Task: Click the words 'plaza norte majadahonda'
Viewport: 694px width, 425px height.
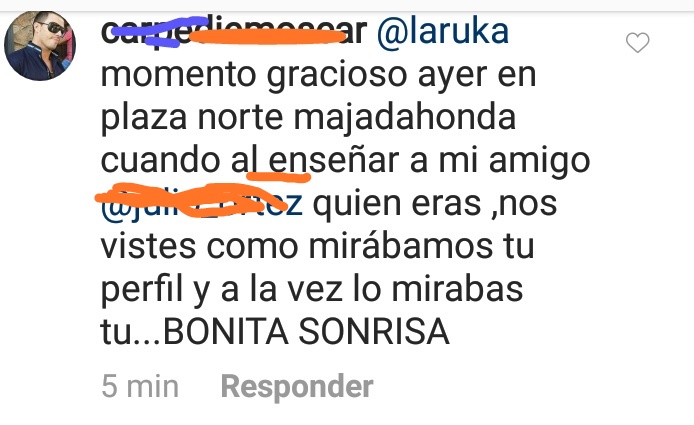Action: tap(308, 119)
